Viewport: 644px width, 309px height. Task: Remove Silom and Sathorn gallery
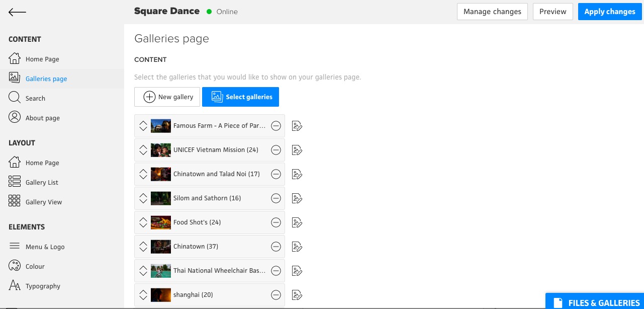point(276,198)
